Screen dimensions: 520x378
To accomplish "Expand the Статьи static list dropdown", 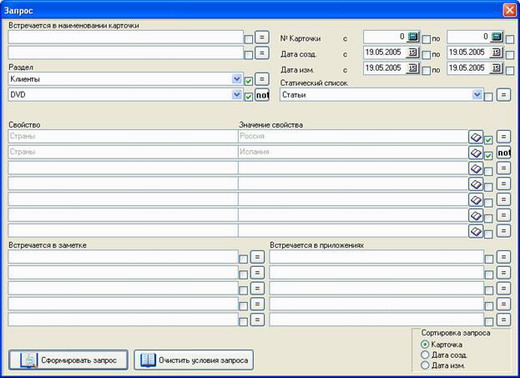I will (477, 95).
